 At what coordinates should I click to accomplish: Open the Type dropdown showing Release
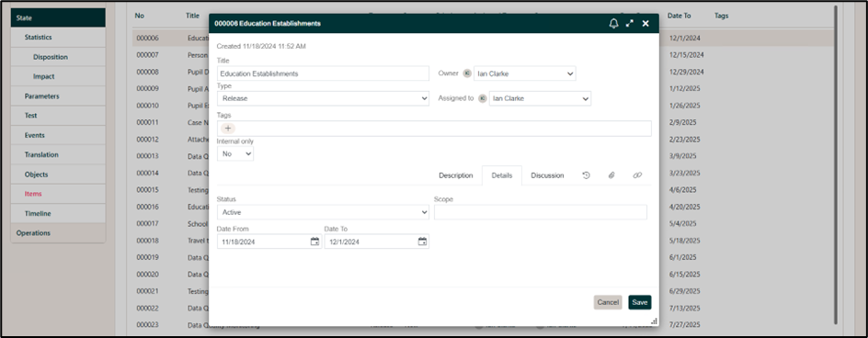(x=323, y=98)
